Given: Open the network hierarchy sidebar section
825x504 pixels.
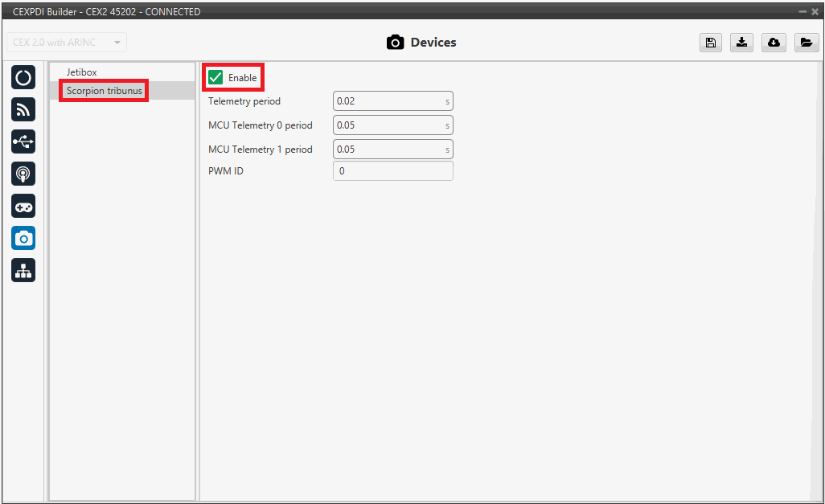Looking at the screenshot, I should 23,271.
